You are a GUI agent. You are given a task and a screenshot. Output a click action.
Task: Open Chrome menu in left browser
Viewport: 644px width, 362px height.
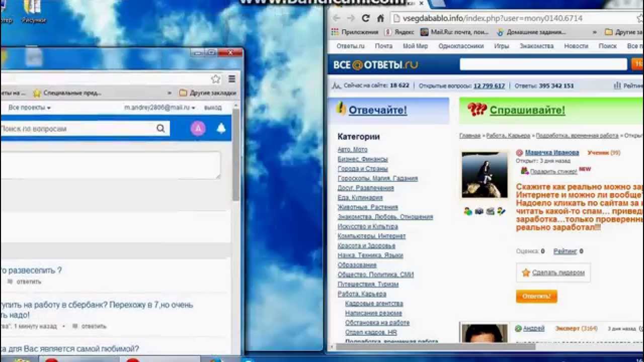(x=232, y=79)
